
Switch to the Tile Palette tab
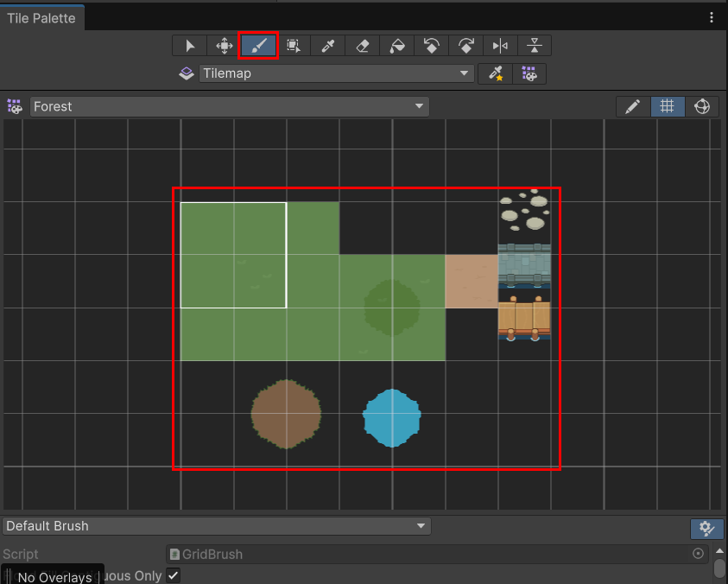point(41,18)
